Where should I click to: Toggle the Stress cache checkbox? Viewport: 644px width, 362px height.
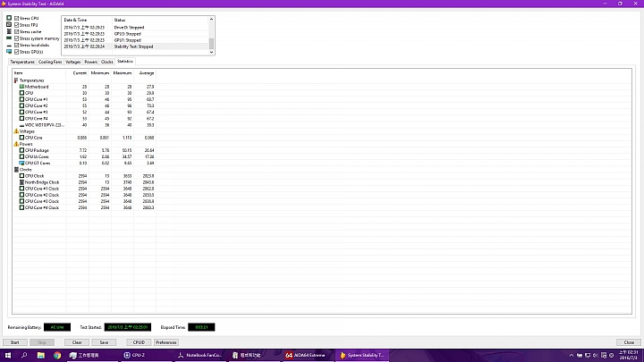pos(17,31)
